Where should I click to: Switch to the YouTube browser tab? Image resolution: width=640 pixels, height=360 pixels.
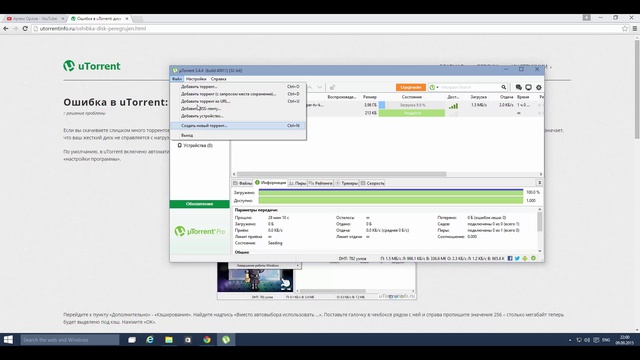click(35, 19)
